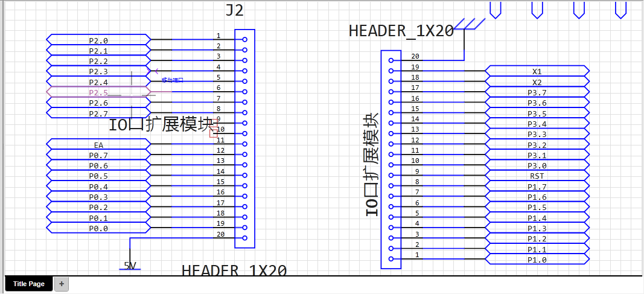Image resolution: width=644 pixels, height=294 pixels.
Task: Click pin 20 circle on J2 header
Action: pyautogui.click(x=245, y=238)
